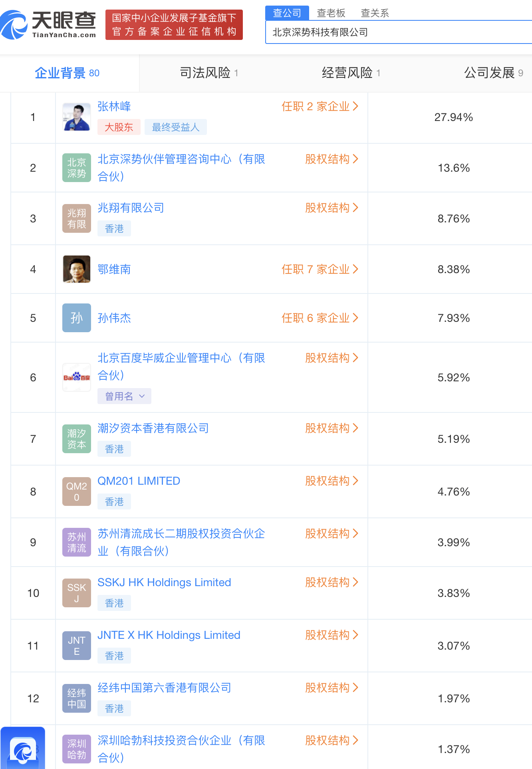Click the 孙 avatar icon

point(77,318)
